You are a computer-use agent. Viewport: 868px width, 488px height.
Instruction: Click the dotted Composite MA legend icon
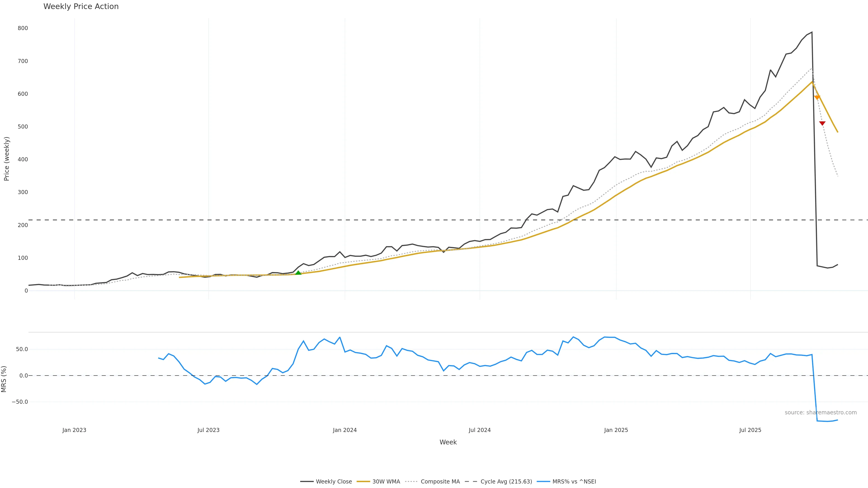(411, 482)
